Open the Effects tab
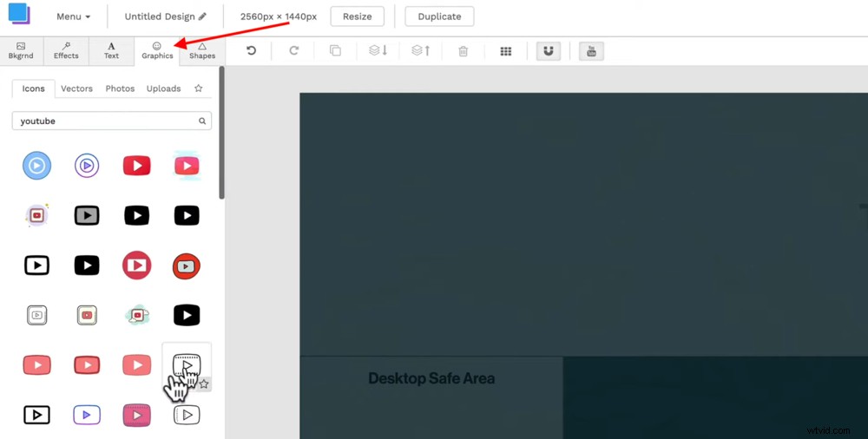 coord(66,51)
